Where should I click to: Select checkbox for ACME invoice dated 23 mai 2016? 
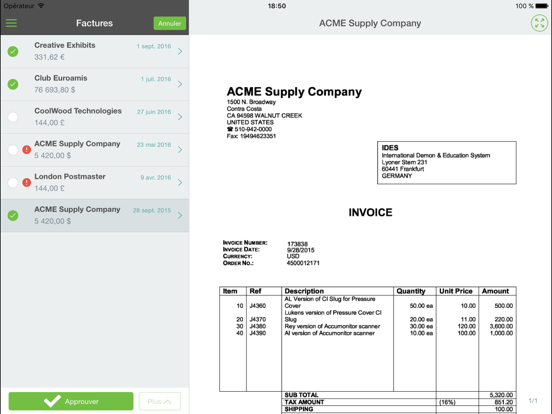(x=13, y=150)
